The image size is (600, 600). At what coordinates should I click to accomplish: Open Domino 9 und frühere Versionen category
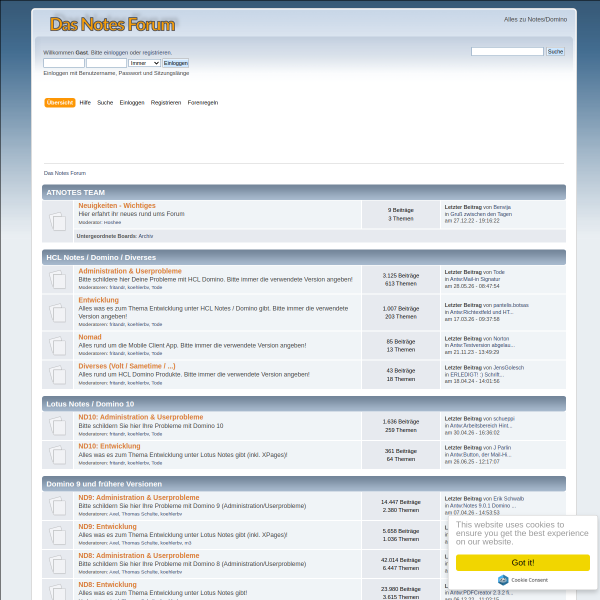click(104, 484)
